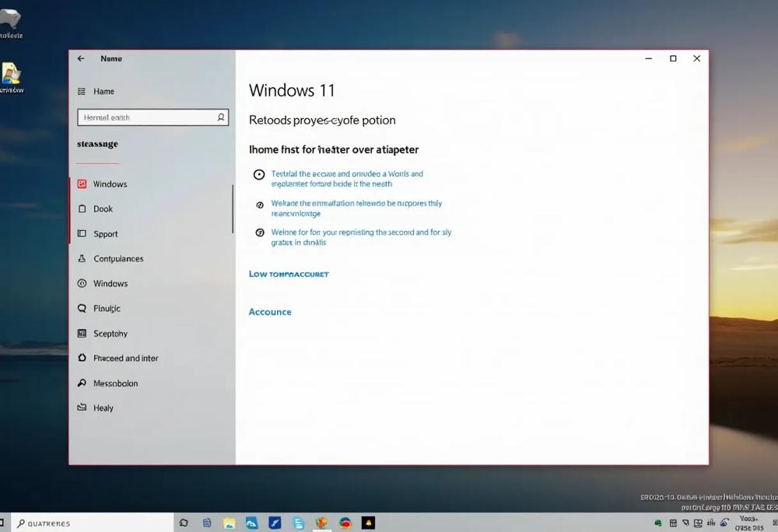Click the tag-shaped icon in the system tray

pos(685,523)
